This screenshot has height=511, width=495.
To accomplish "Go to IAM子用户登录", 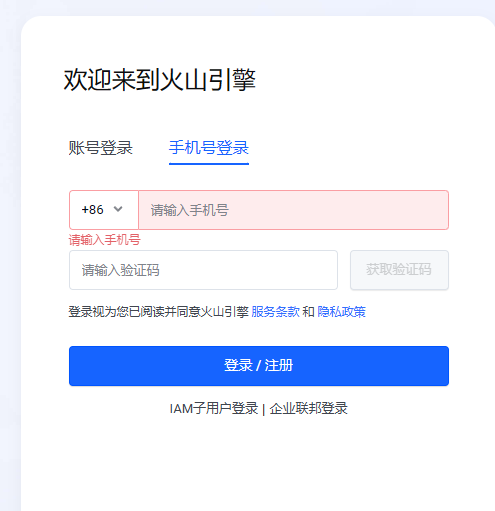I will pyautogui.click(x=214, y=408).
